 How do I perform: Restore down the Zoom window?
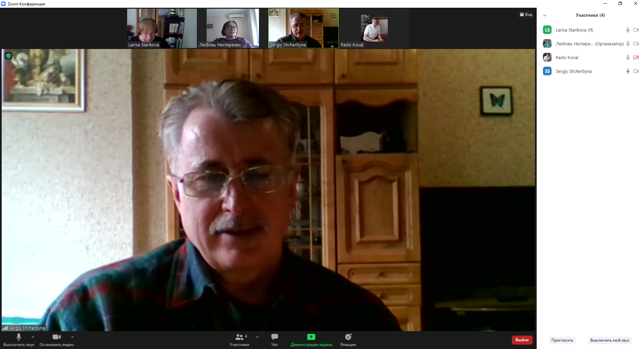coord(620,4)
